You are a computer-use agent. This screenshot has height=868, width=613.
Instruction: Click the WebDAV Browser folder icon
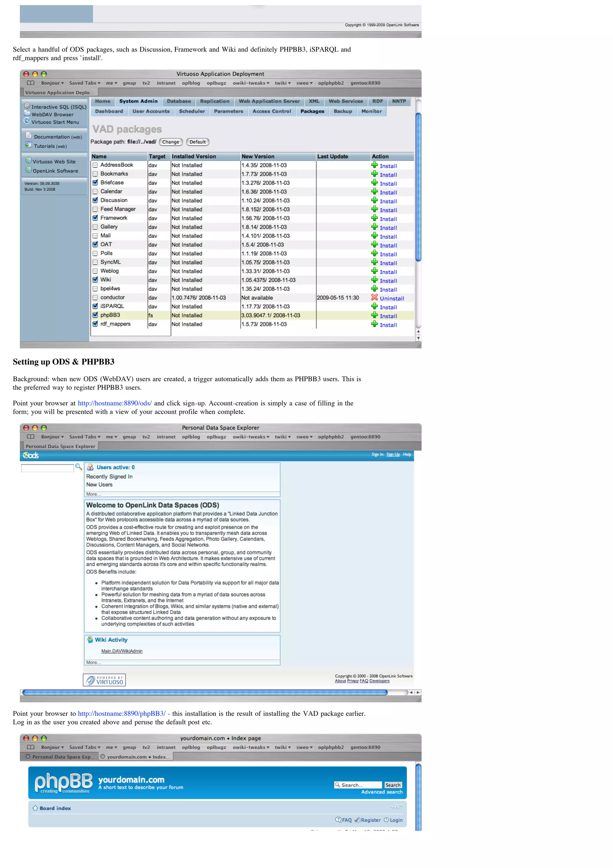tap(27, 114)
